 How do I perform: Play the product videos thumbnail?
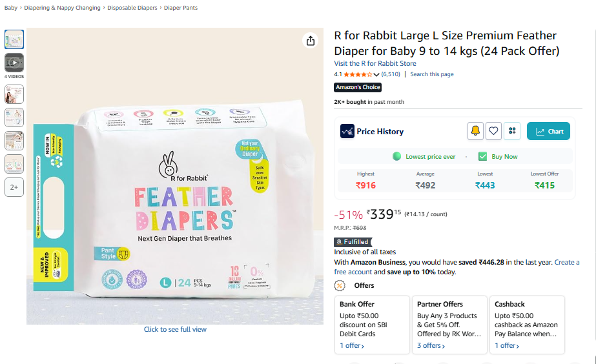[x=14, y=63]
